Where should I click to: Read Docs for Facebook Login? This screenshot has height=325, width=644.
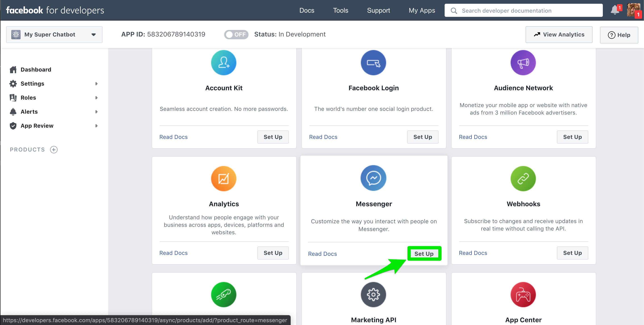(323, 137)
